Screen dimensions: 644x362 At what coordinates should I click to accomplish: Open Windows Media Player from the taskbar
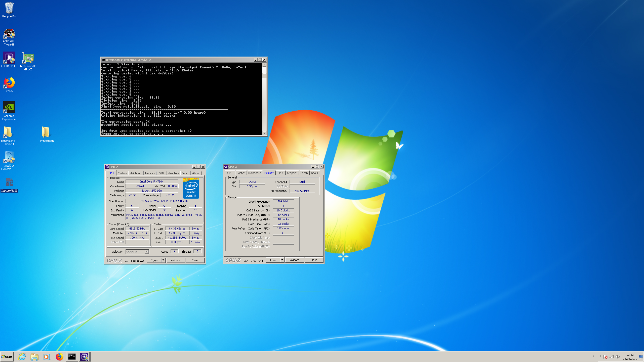pyautogui.click(x=47, y=356)
